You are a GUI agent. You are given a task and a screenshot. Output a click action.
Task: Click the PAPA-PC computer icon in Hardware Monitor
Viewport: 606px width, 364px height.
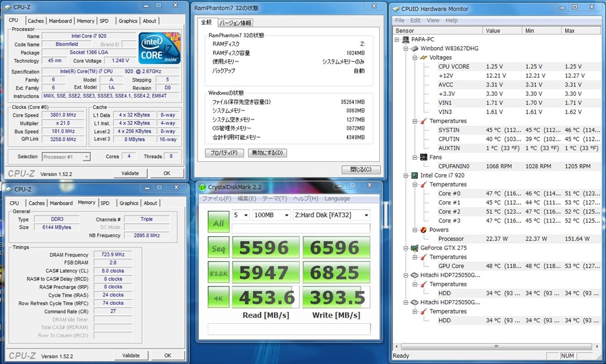pos(406,40)
